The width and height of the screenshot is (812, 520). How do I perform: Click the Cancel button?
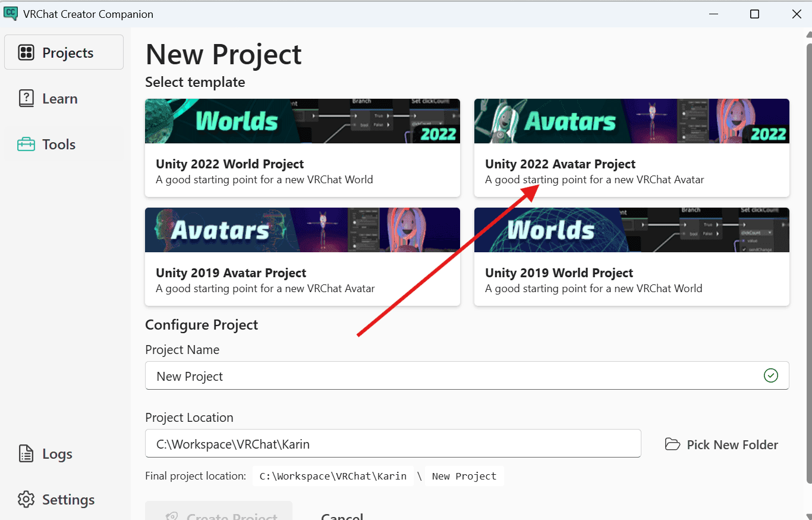[x=342, y=515]
